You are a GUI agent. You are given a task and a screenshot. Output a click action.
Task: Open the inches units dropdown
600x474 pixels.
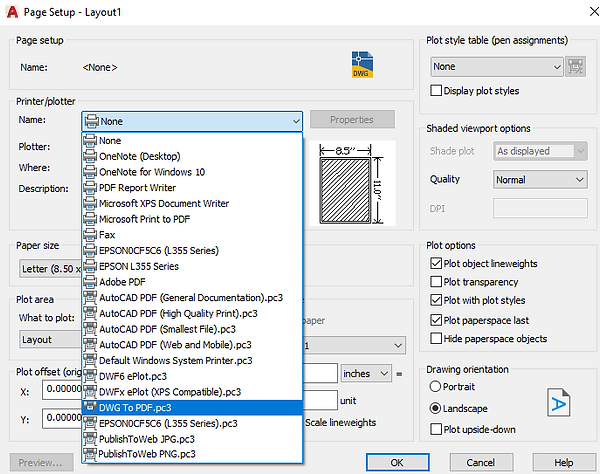tap(366, 373)
